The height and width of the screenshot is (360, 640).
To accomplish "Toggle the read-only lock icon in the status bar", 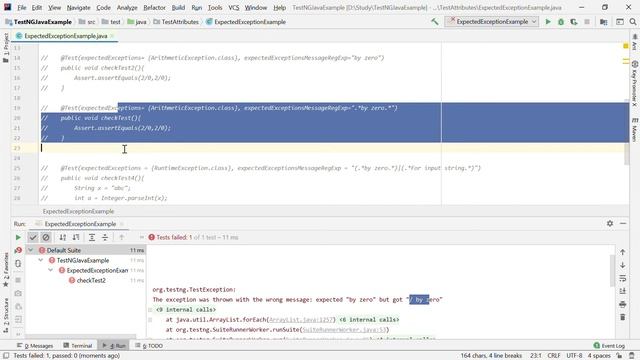I will click(x=619, y=356).
